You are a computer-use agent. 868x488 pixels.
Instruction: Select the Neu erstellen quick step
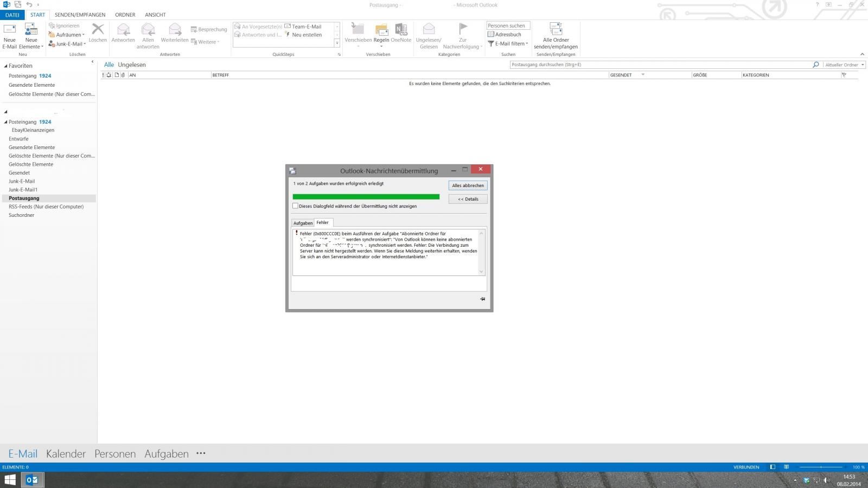303,35
